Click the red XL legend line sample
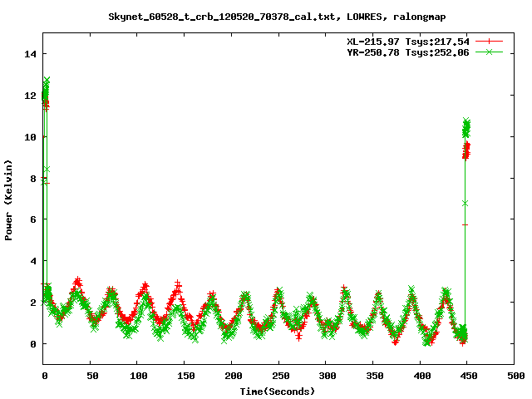The height and width of the screenshot is (399, 532). tap(489, 42)
